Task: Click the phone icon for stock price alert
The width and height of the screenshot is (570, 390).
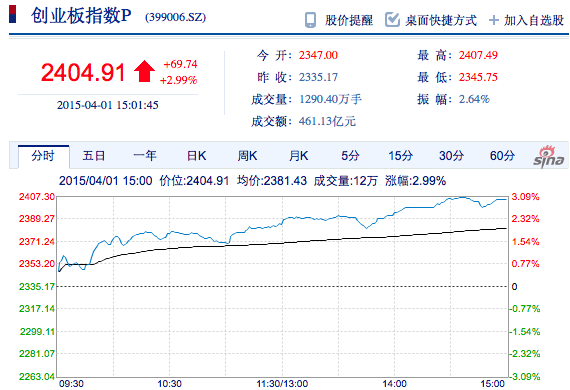Action: pos(310,20)
